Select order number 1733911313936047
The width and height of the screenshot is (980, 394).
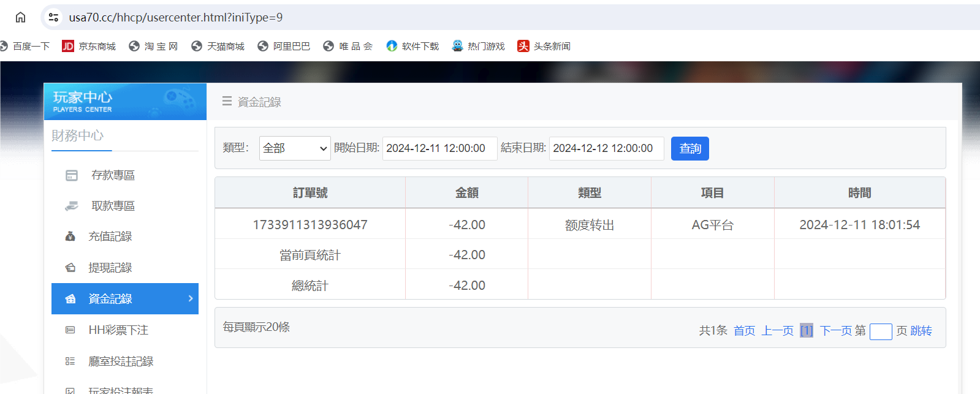(x=310, y=225)
